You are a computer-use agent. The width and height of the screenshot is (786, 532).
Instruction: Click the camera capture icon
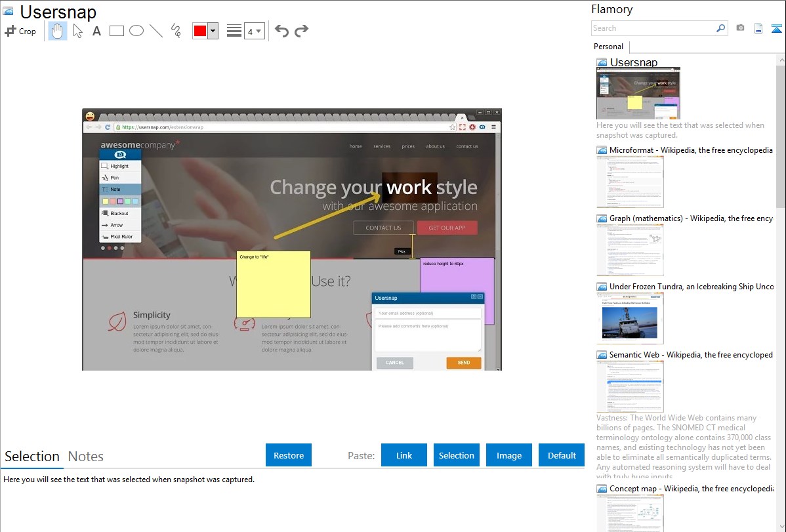[x=740, y=28]
